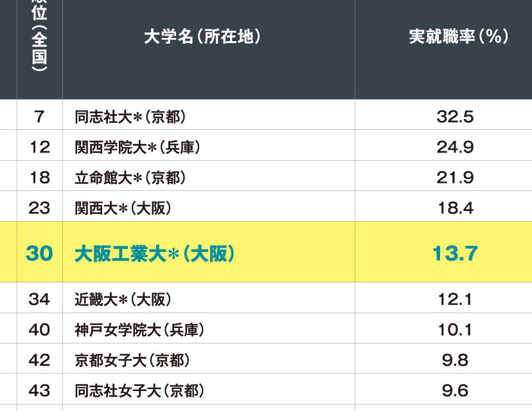
Task: Select 近畿大＊(大阪) in the list
Action: (123, 299)
